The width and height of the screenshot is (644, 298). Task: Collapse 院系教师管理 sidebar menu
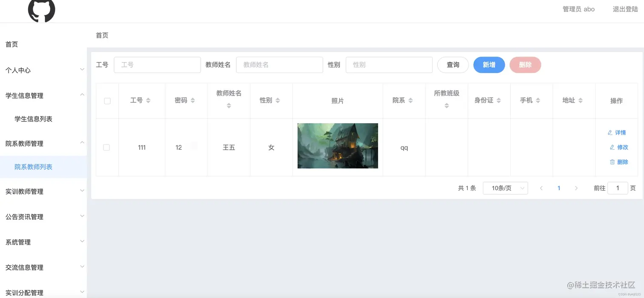click(43, 143)
